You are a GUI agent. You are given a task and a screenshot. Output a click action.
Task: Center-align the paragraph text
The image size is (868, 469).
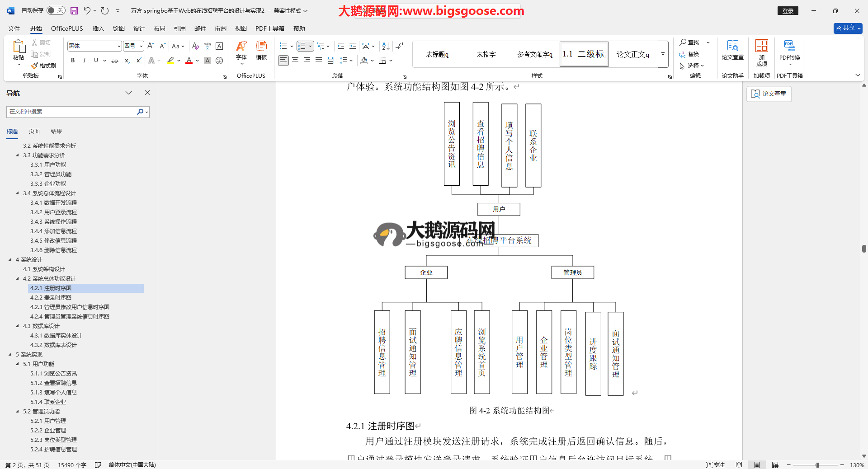coord(295,61)
